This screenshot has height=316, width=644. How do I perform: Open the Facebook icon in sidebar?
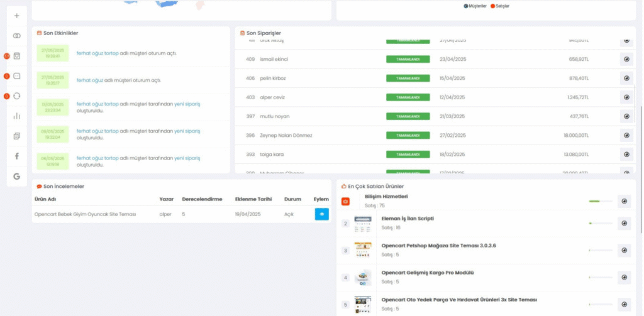(x=16, y=156)
